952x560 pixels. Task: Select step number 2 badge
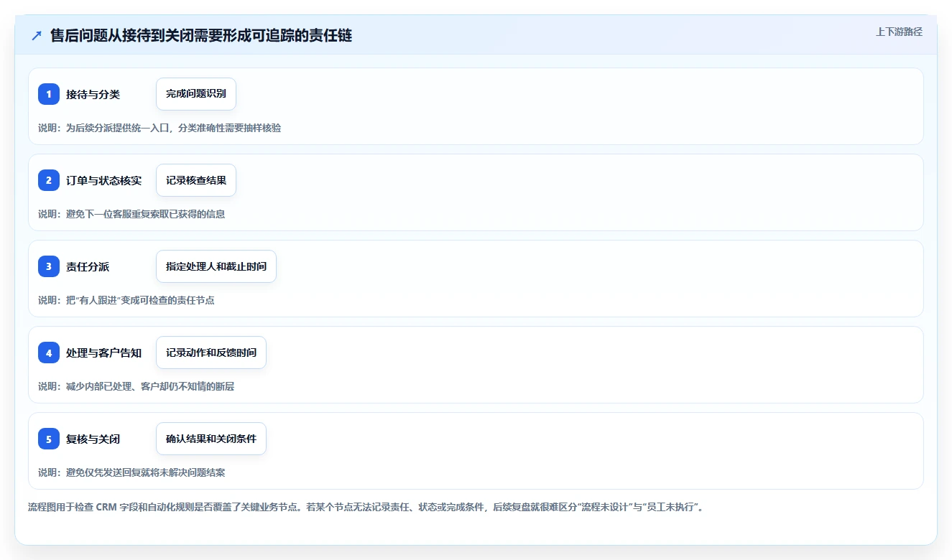click(x=49, y=180)
